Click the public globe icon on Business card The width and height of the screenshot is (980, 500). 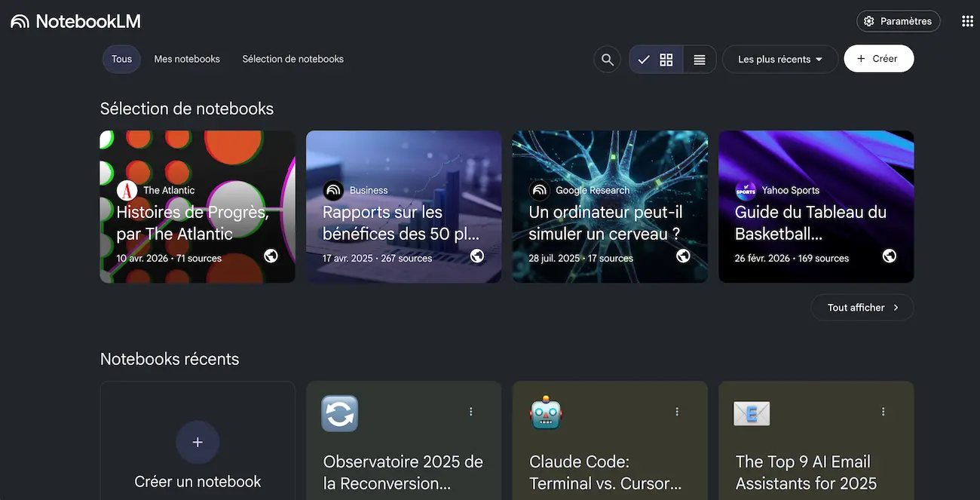(x=477, y=256)
